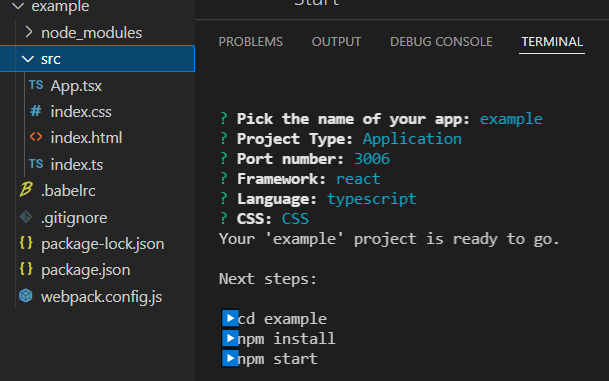Open the DEBUG CONSOLE tab
The height and width of the screenshot is (381, 609).
441,42
